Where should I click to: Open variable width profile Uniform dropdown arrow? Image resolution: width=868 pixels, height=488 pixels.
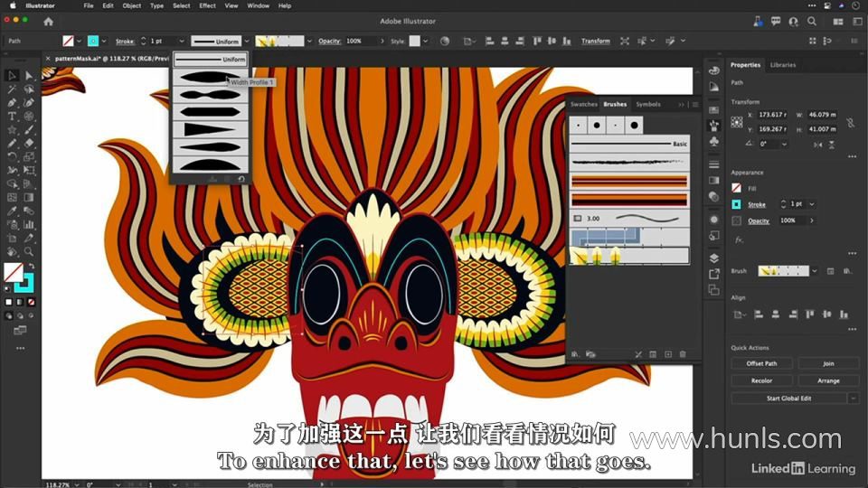pos(247,41)
